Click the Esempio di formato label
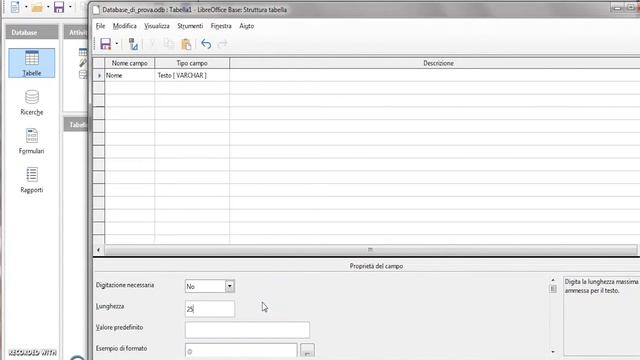This screenshot has width=640, height=360. [x=121, y=348]
